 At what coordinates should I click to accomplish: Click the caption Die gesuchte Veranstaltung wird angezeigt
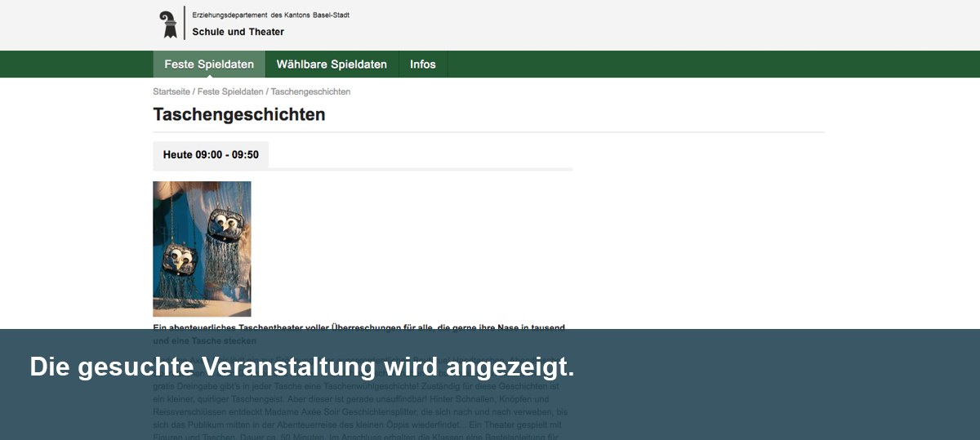tap(302, 367)
